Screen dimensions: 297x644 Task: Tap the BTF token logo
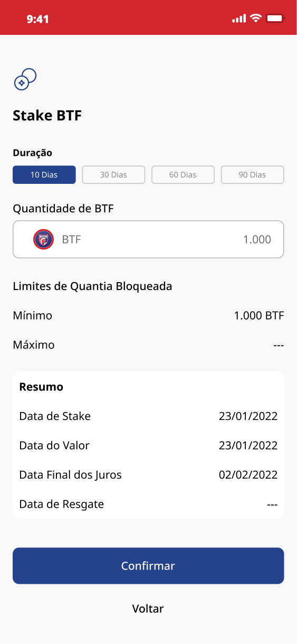click(43, 239)
